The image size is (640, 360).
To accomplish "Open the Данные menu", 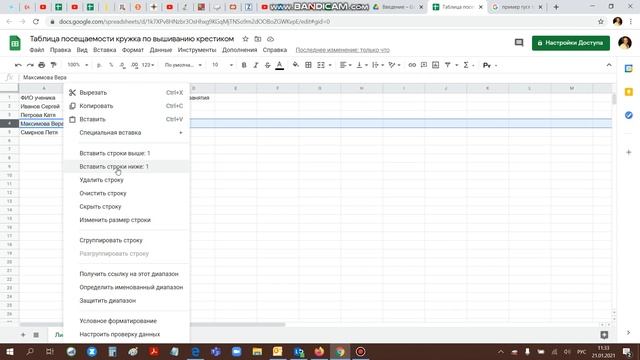I will [x=160, y=50].
